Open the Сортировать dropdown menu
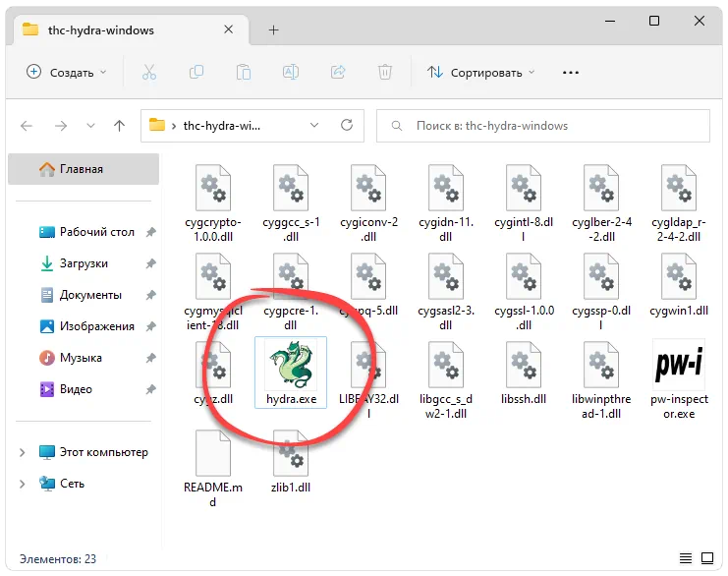Viewport: 728px width, 576px height. pyautogui.click(x=481, y=72)
